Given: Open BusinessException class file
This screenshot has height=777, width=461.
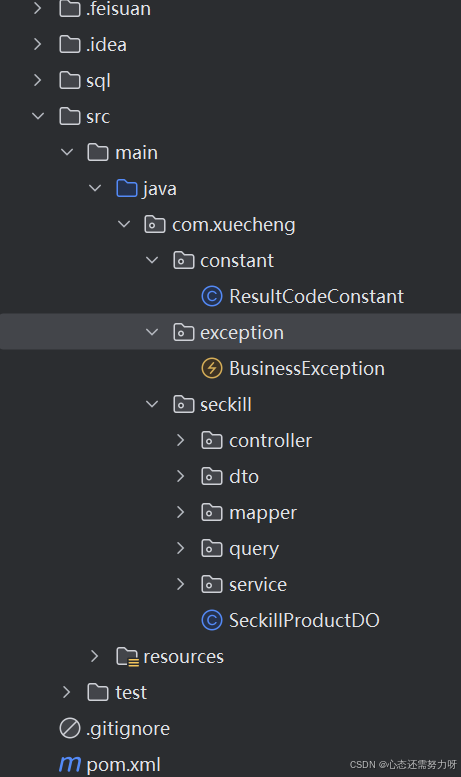Looking at the screenshot, I should [x=307, y=369].
